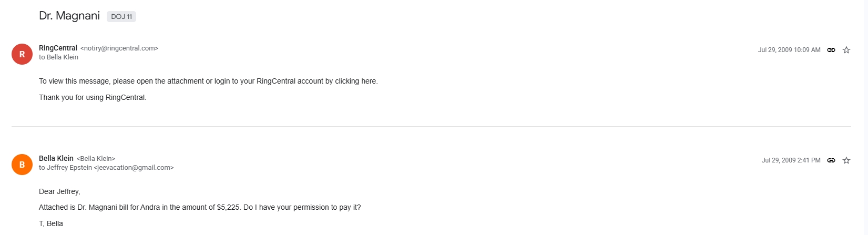Click the orange B sender avatar

click(22, 165)
